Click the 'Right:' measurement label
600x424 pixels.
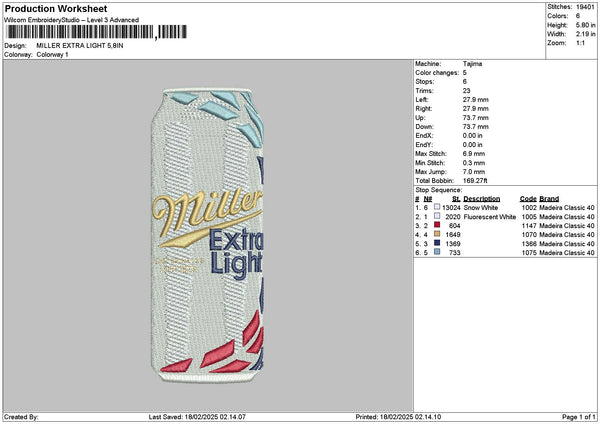click(425, 109)
